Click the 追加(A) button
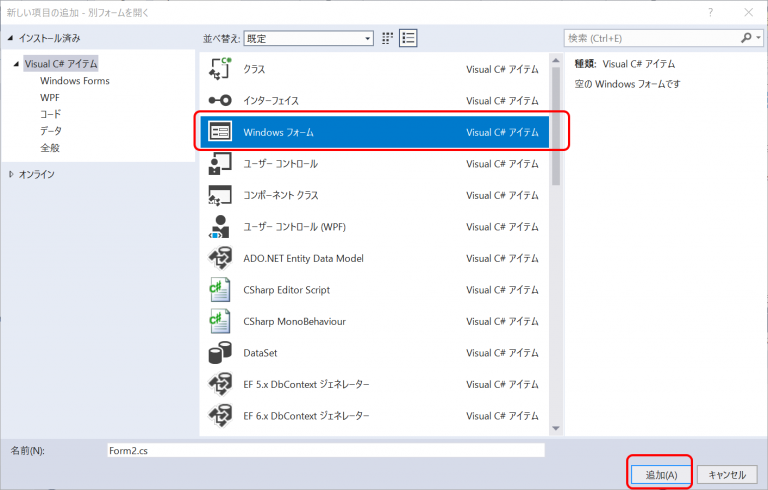The width and height of the screenshot is (768, 490). [661, 474]
